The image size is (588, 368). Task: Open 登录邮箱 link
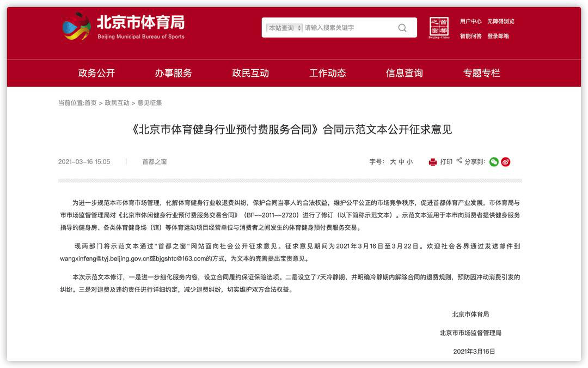click(498, 36)
